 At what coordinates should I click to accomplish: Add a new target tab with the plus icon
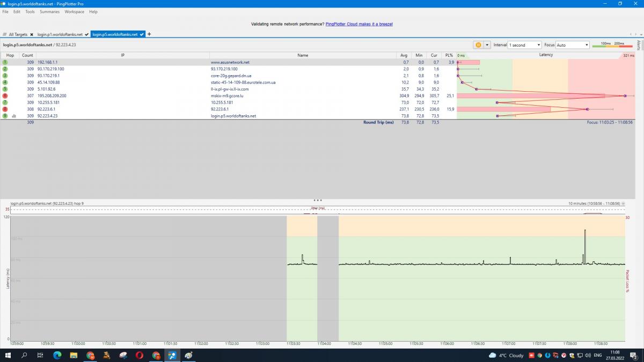[x=149, y=34]
